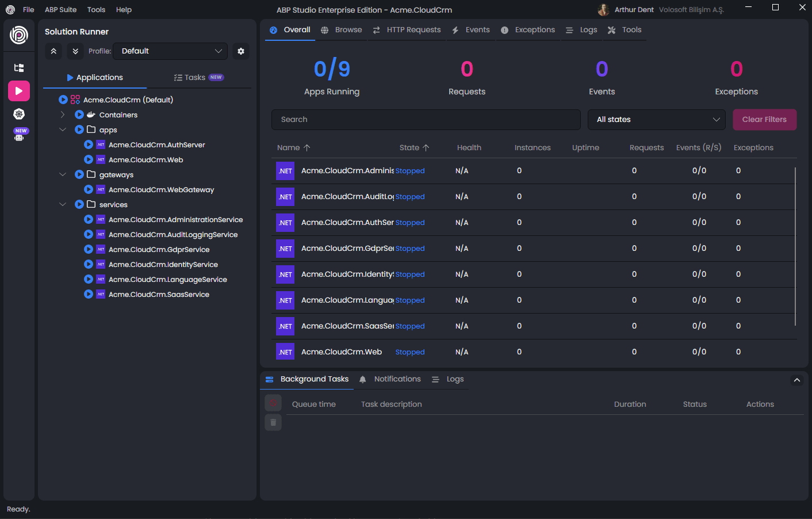Open the new AI robot sidebar icon
812x519 pixels.
(19, 135)
